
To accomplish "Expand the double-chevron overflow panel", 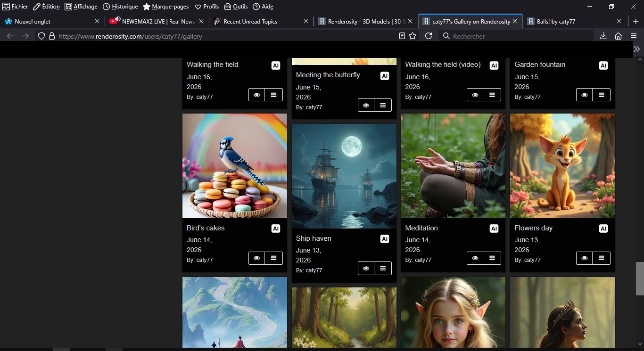I will [636, 49].
